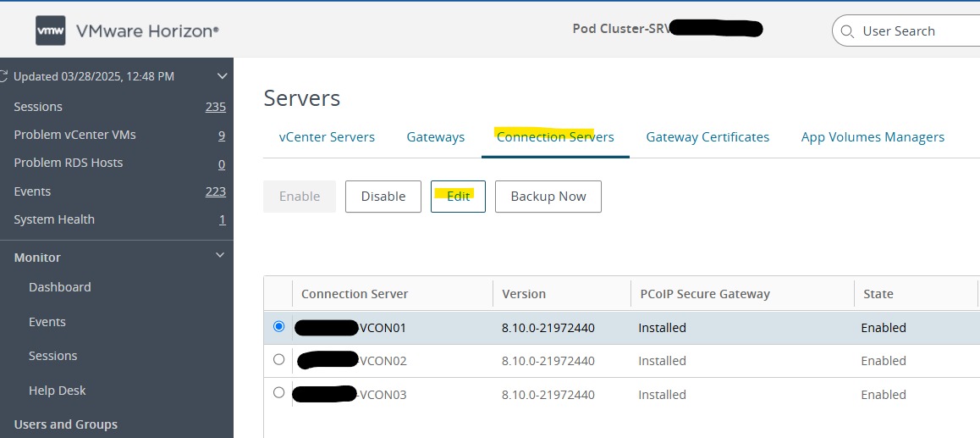Click the Servers page heading
The height and width of the screenshot is (438, 980).
[302, 99]
